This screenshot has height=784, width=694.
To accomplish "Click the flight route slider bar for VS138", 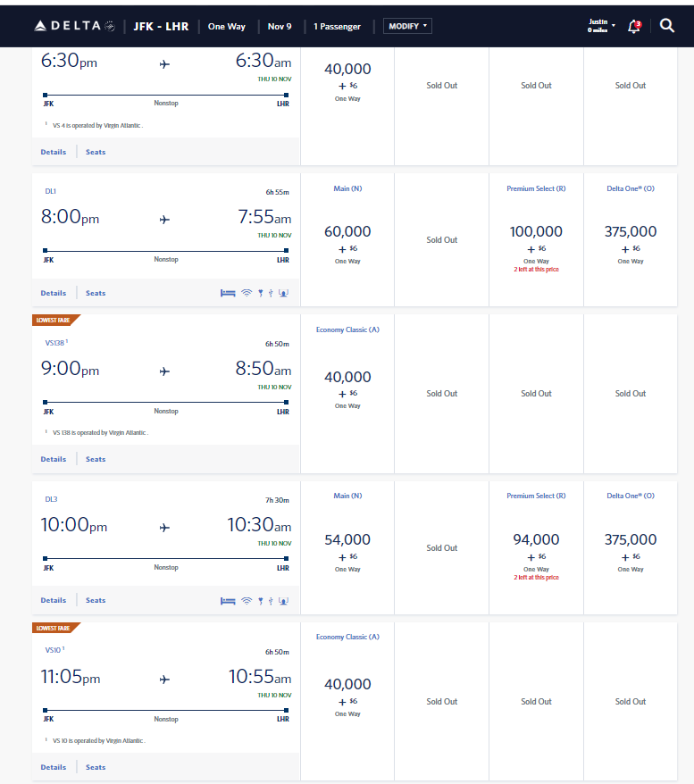I will click(165, 400).
